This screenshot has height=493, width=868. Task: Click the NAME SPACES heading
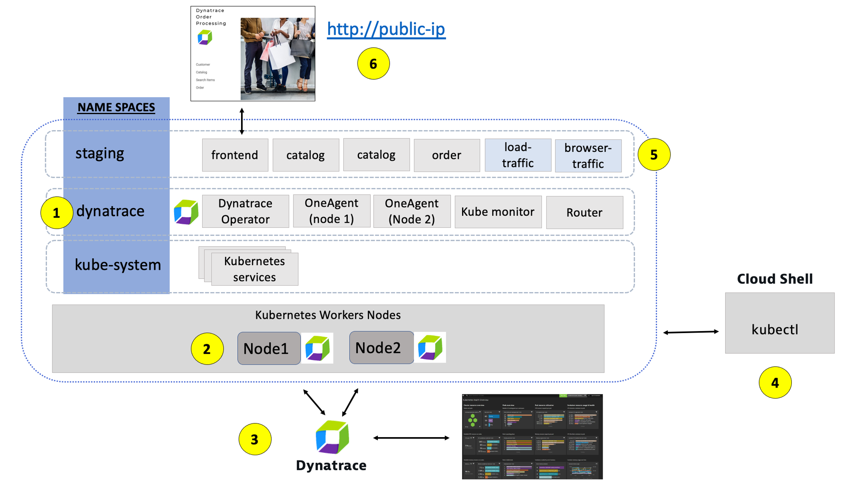[x=116, y=107]
